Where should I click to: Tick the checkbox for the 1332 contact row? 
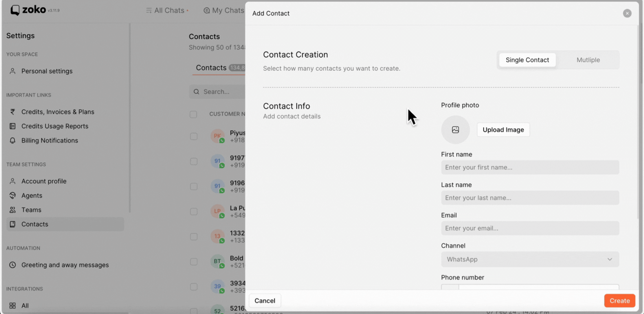(x=194, y=236)
